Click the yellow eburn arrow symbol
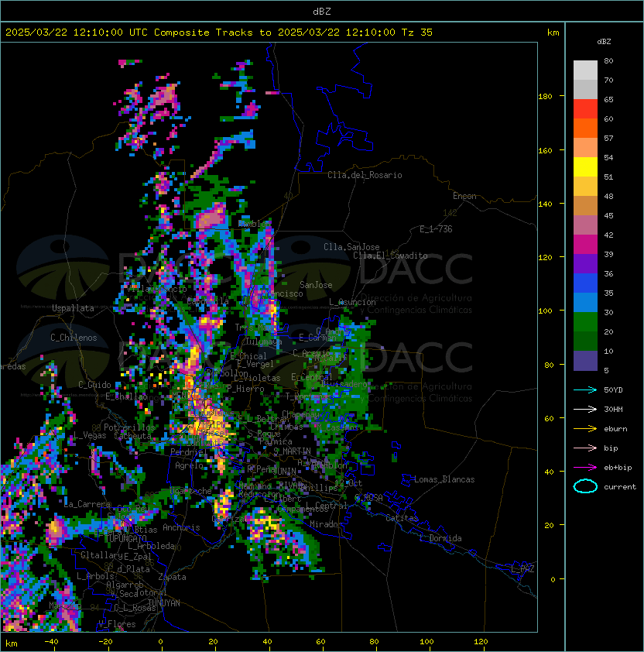This screenshot has height=652, width=644. coord(585,429)
